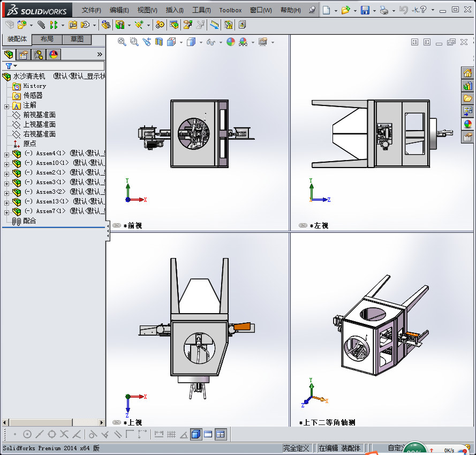The width and height of the screenshot is (476, 455).
Task: Click the Linear Component Pattern icon
Action: tap(54, 25)
